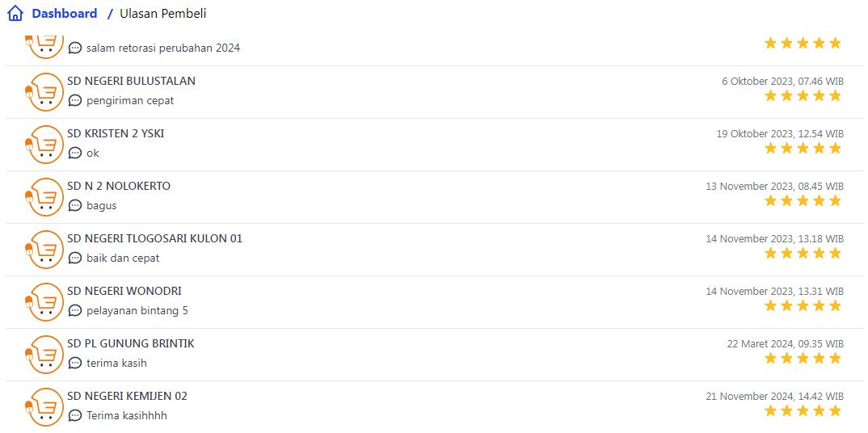Click the Ulasan Pembeli breadcrumb text
The width and height of the screenshot is (868, 433).
(162, 14)
